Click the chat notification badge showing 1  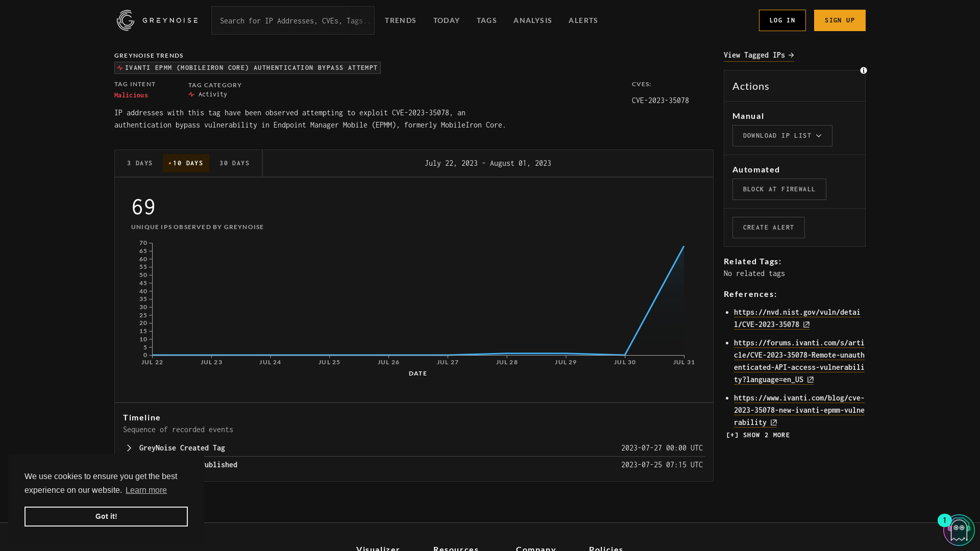point(945,520)
